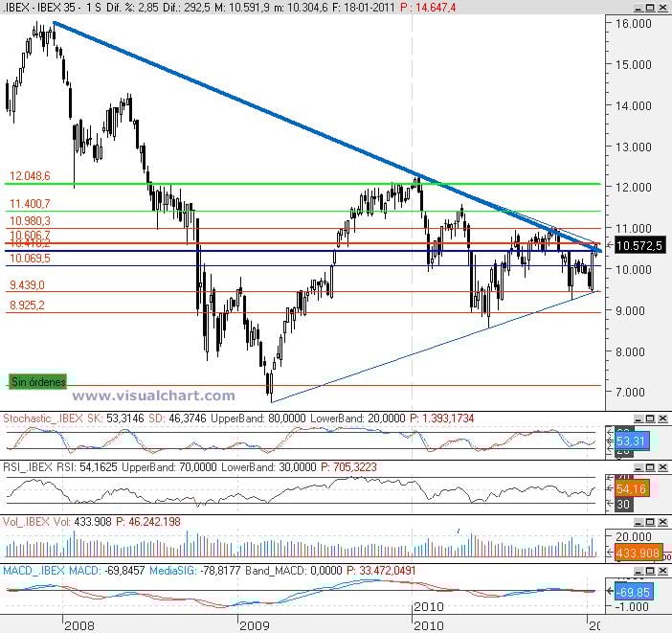Minimize the Volume indicator panel

pos(638,522)
